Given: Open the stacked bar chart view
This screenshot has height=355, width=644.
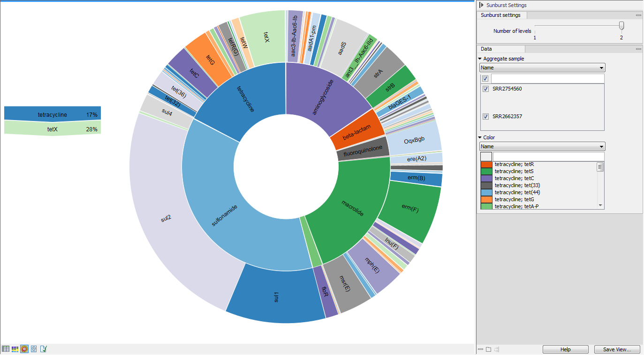Looking at the screenshot, I should point(15,349).
